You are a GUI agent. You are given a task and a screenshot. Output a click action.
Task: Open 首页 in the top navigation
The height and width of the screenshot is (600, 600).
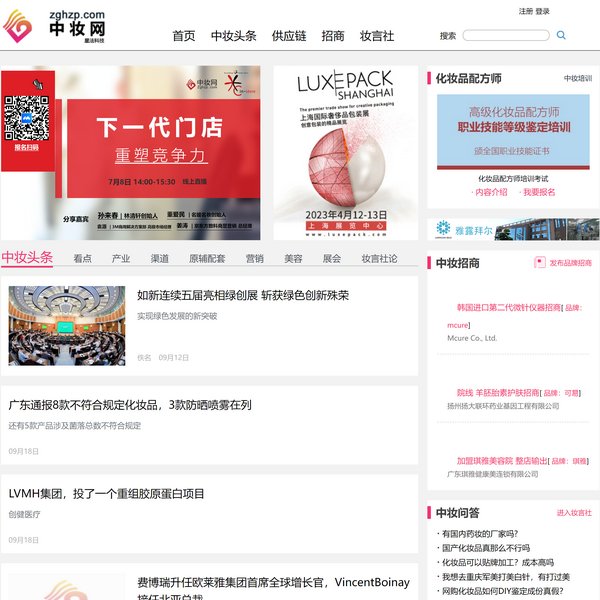click(184, 36)
